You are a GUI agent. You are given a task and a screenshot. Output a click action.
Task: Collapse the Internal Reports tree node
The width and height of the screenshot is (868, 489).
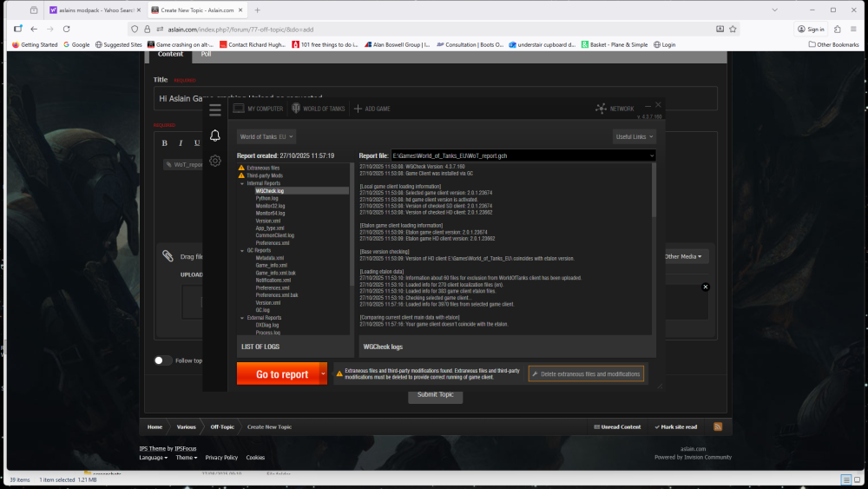tap(242, 183)
